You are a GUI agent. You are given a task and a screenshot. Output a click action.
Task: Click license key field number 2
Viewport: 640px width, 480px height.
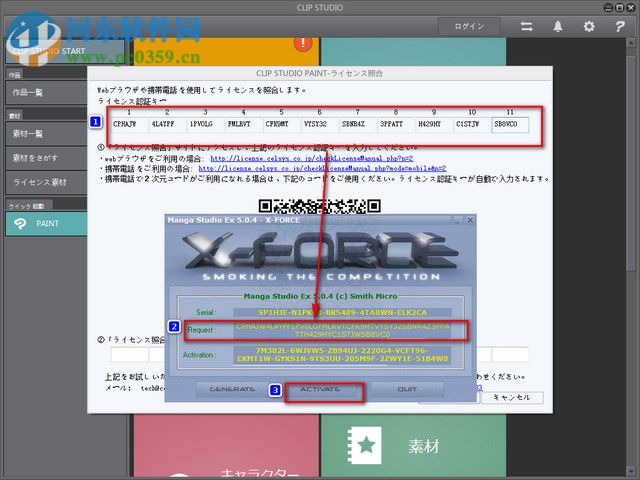167,124
